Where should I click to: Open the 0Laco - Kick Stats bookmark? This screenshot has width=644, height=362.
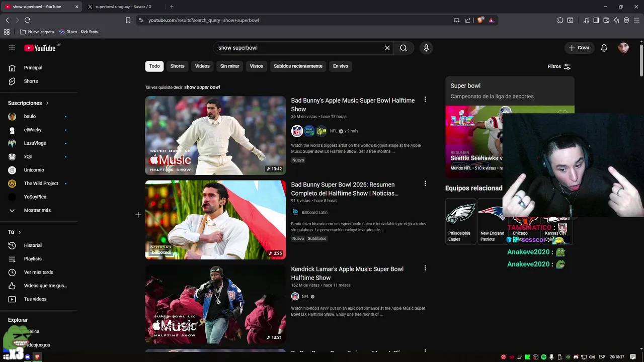point(78,32)
